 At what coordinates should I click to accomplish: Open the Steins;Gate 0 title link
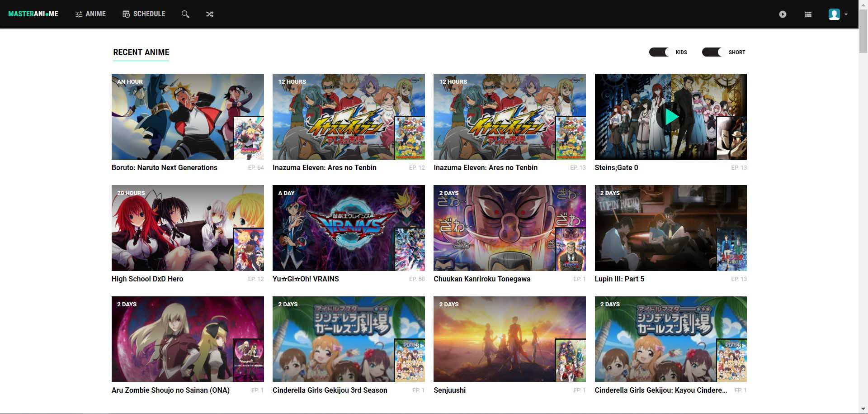(616, 167)
